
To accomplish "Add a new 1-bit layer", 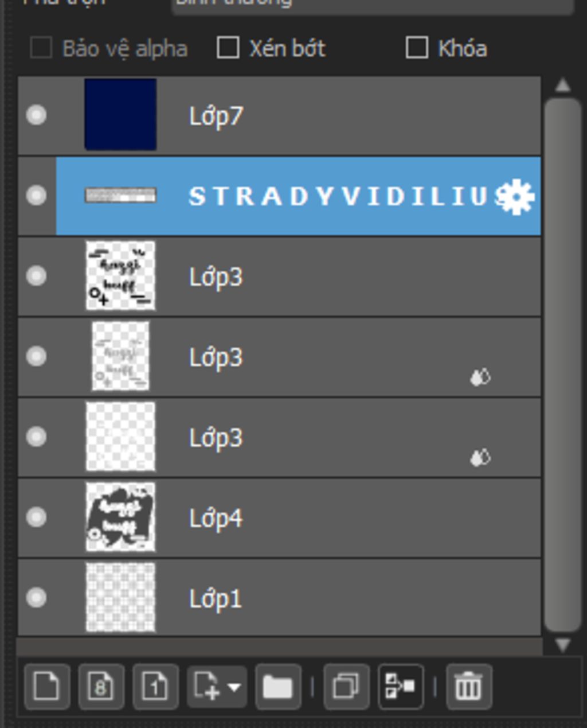I will click(155, 687).
